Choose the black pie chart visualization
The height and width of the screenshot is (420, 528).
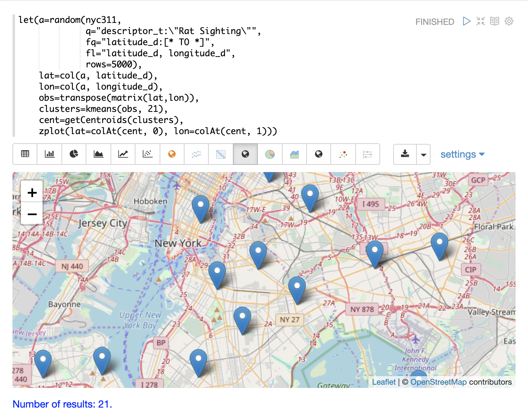(x=74, y=154)
